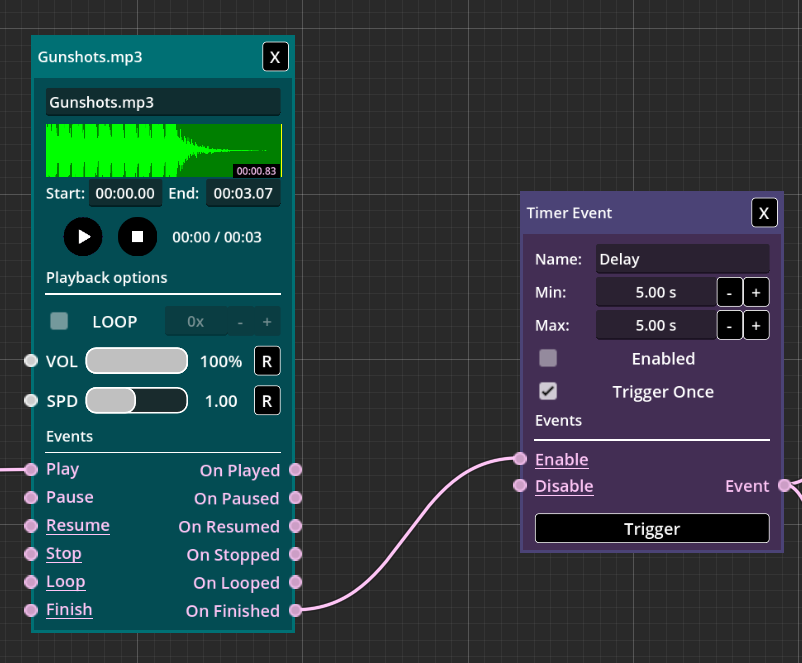Screen dimensions: 802x663
Task: Click the VOL input port dot
Action: pos(31,361)
